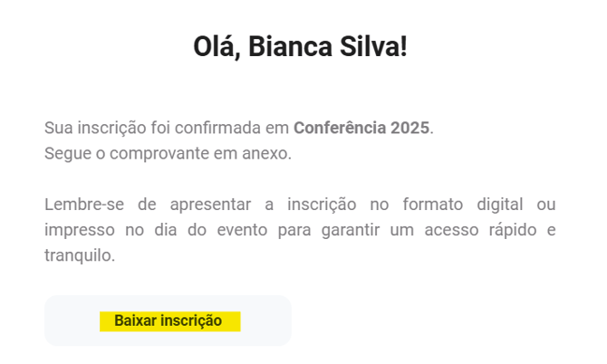Click the word garantir in the reminder

tap(352, 229)
